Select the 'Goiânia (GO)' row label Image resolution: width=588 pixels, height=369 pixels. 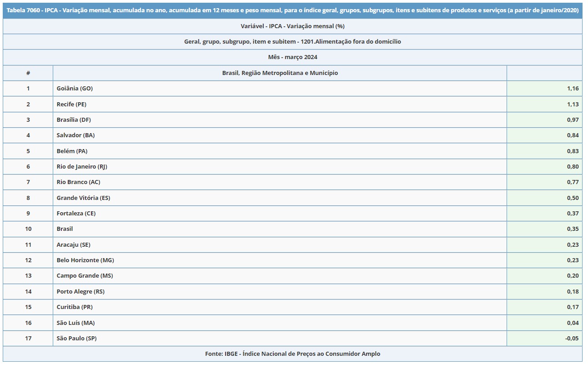pyautogui.click(x=75, y=88)
